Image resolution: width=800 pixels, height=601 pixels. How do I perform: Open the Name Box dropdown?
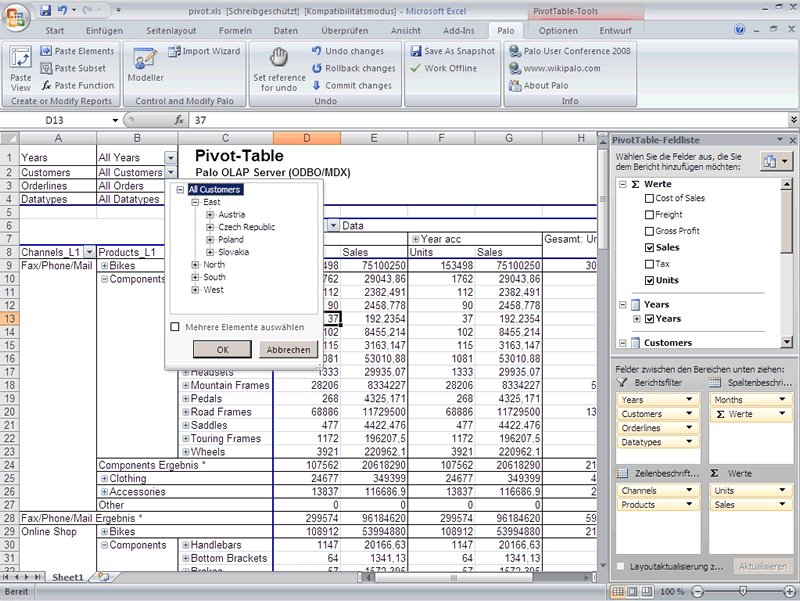[115, 120]
